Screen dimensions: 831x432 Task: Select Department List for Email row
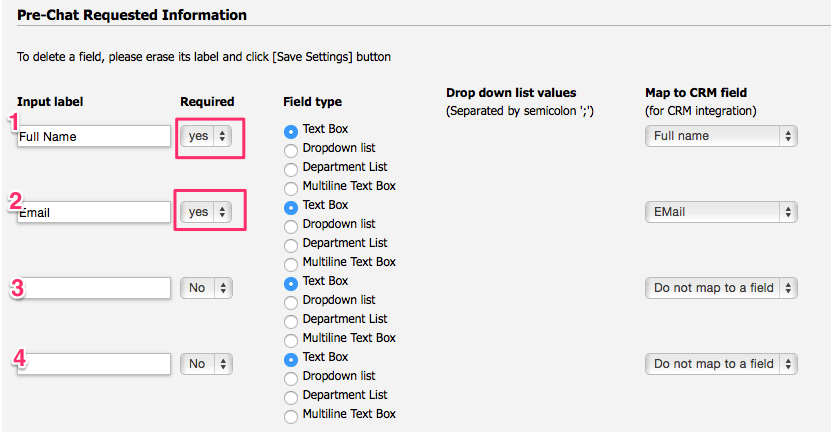(291, 244)
